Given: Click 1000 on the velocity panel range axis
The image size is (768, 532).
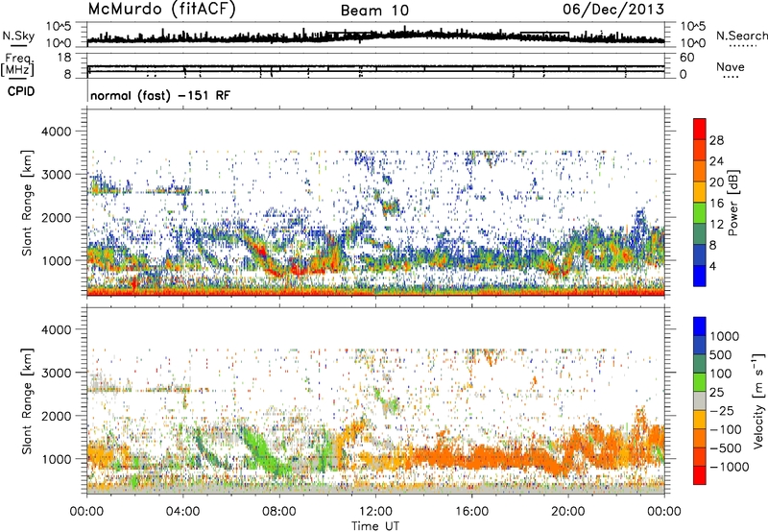Looking at the screenshot, I should click(x=57, y=459).
